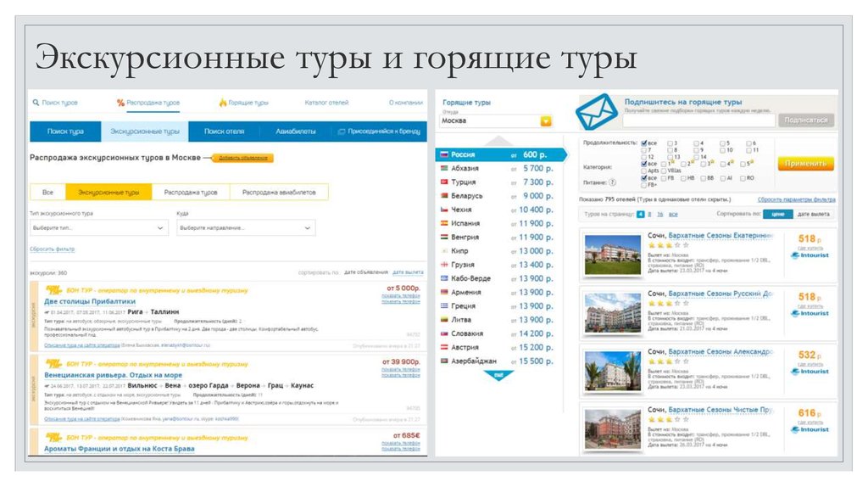Viewport: 868px width, 487px height.
Task: Check the 7-night duration checkbox
Action: point(644,150)
